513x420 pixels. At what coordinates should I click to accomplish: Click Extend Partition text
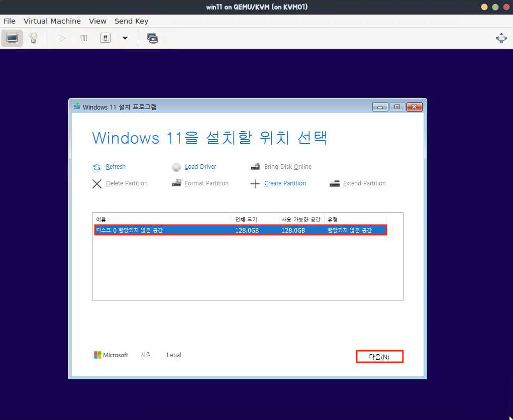click(x=364, y=183)
